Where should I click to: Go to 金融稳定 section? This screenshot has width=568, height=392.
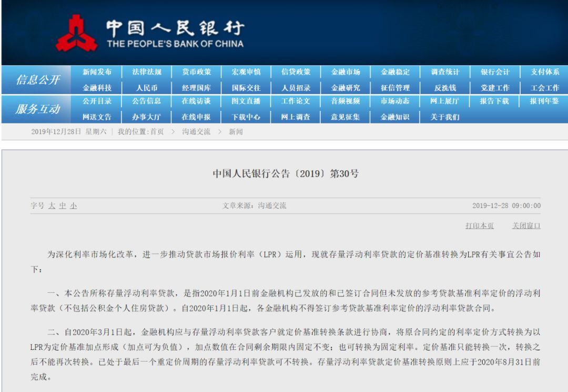(395, 71)
